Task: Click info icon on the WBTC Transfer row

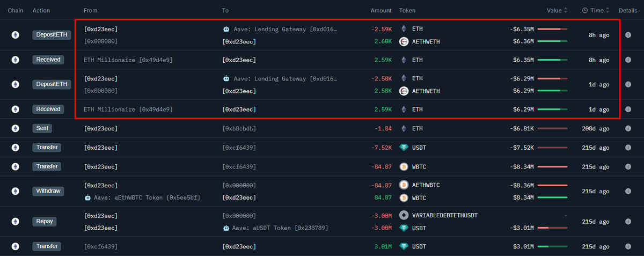Action: coord(628,166)
